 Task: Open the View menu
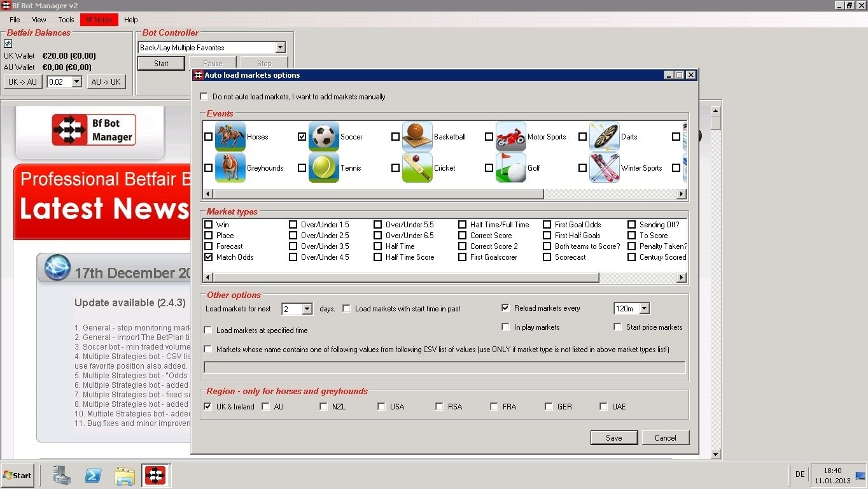(39, 20)
